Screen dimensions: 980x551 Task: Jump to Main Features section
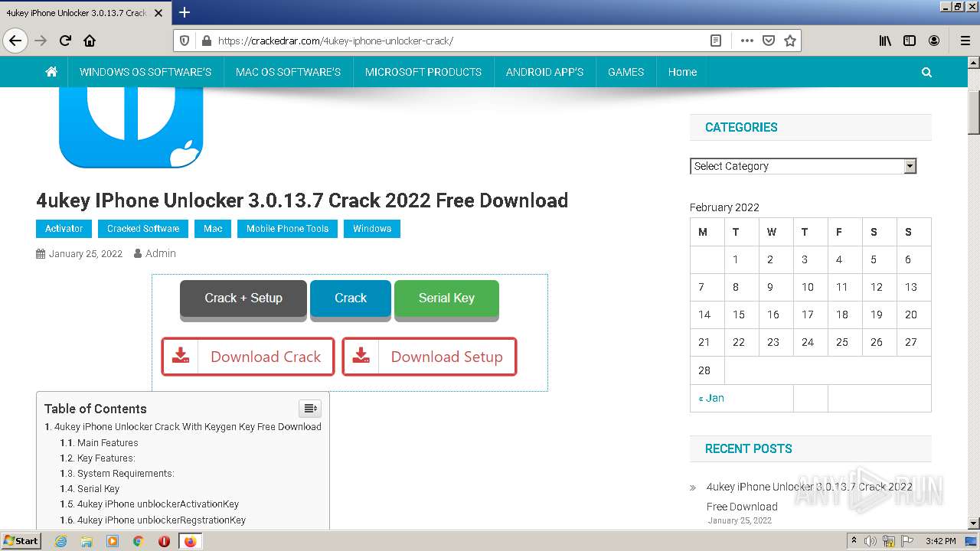click(x=108, y=443)
